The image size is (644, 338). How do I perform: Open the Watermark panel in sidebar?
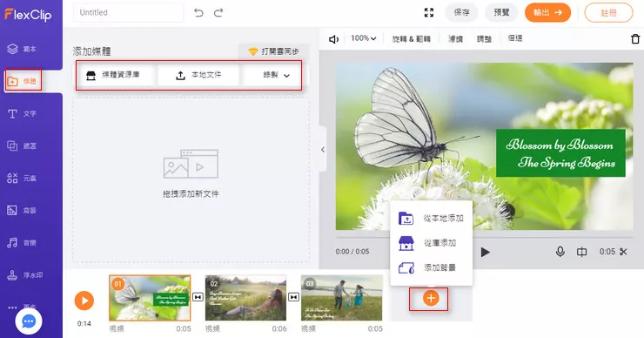pos(24,275)
